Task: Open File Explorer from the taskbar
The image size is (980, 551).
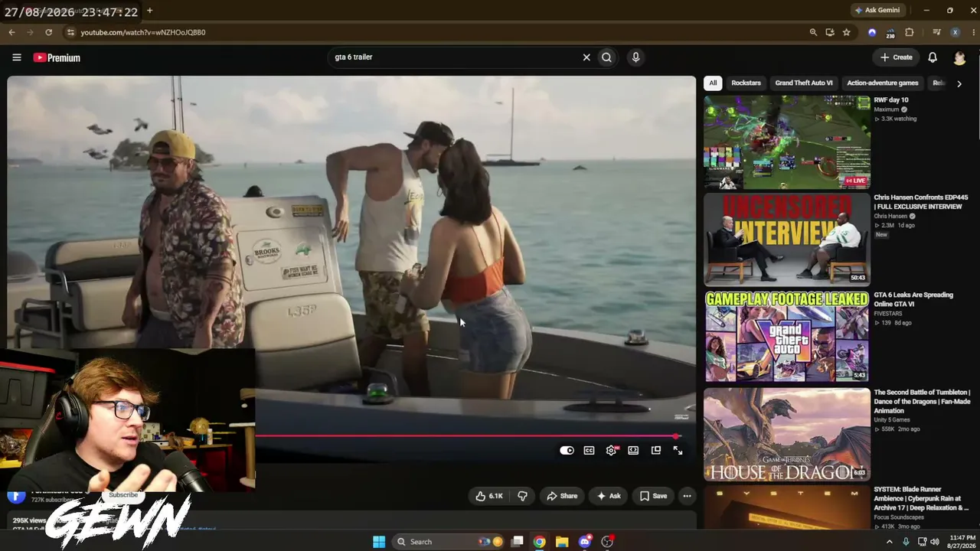Action: coord(562,542)
